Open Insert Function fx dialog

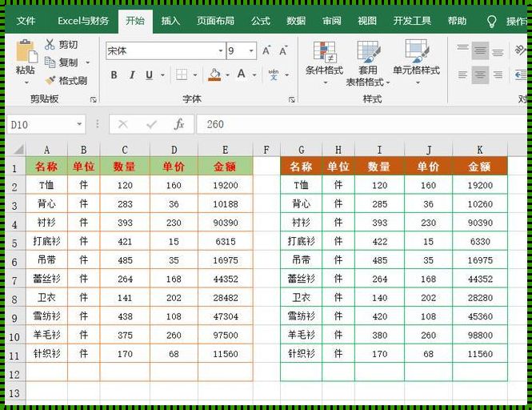tap(179, 124)
